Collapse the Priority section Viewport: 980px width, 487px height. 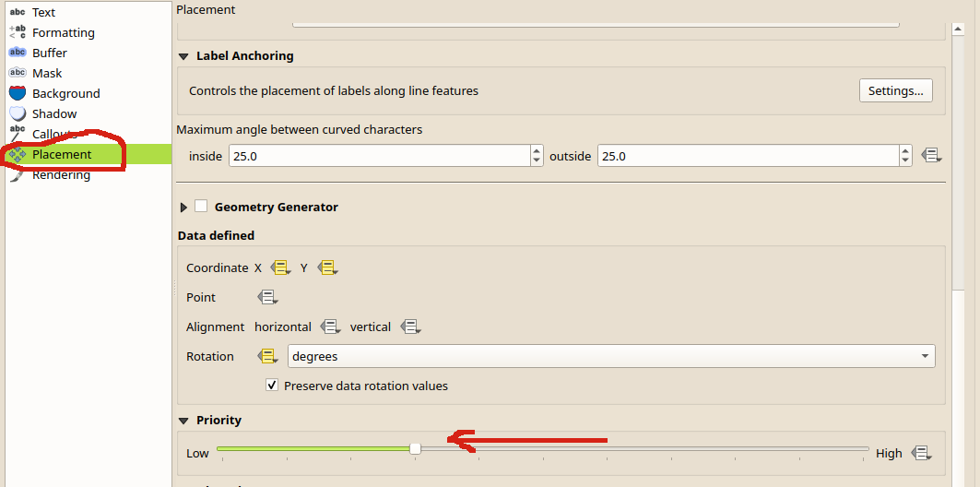click(x=183, y=421)
